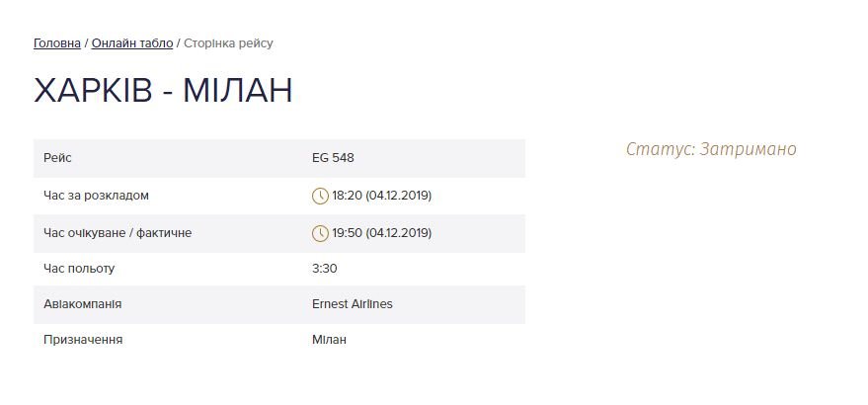This screenshot has width=868, height=405.
Task: Click the Час польоту label
Action: click(x=80, y=269)
